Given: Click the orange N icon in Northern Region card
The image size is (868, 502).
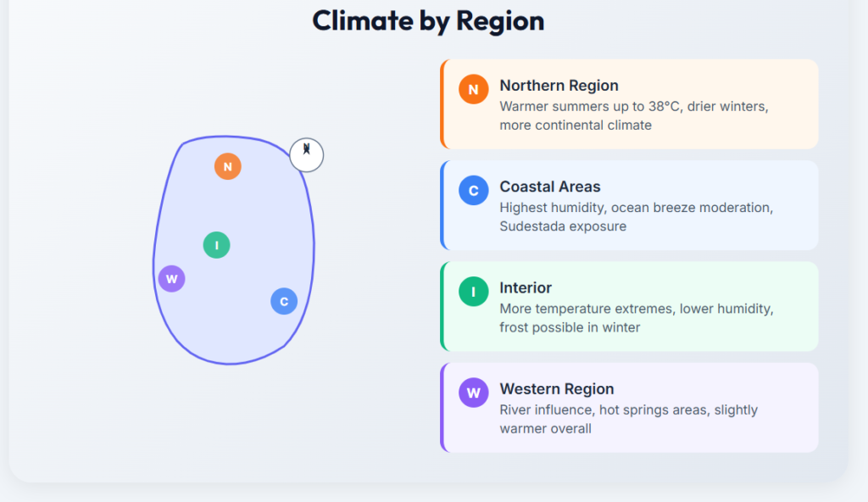Looking at the screenshot, I should pyautogui.click(x=473, y=89).
